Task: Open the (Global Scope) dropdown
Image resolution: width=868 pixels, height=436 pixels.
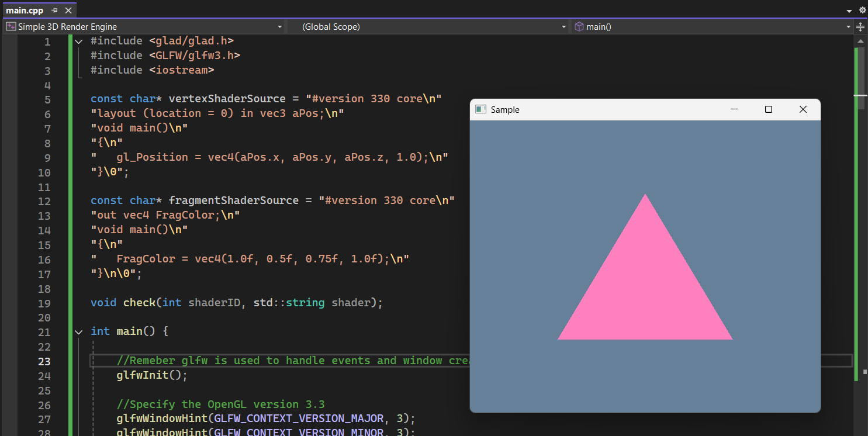Action: pyautogui.click(x=563, y=26)
